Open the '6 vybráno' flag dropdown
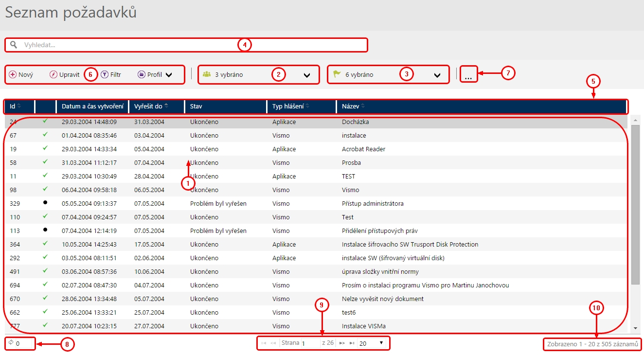644x356 pixels. [x=388, y=75]
